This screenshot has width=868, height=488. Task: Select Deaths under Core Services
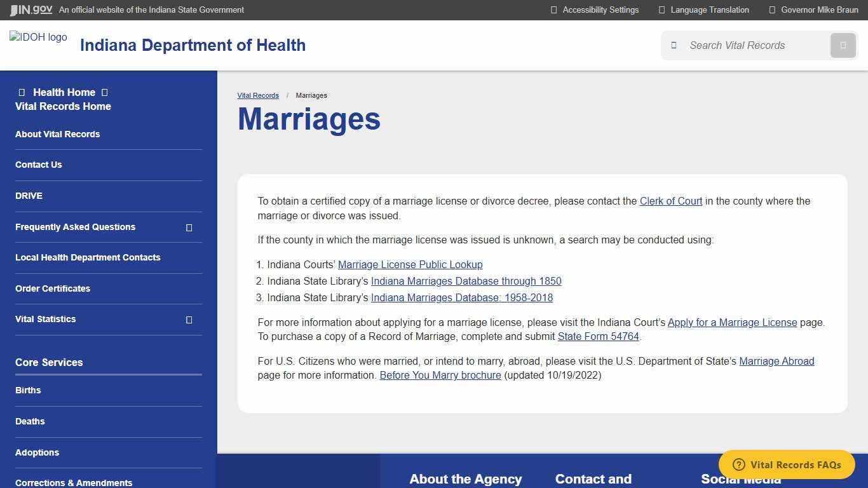pos(30,421)
